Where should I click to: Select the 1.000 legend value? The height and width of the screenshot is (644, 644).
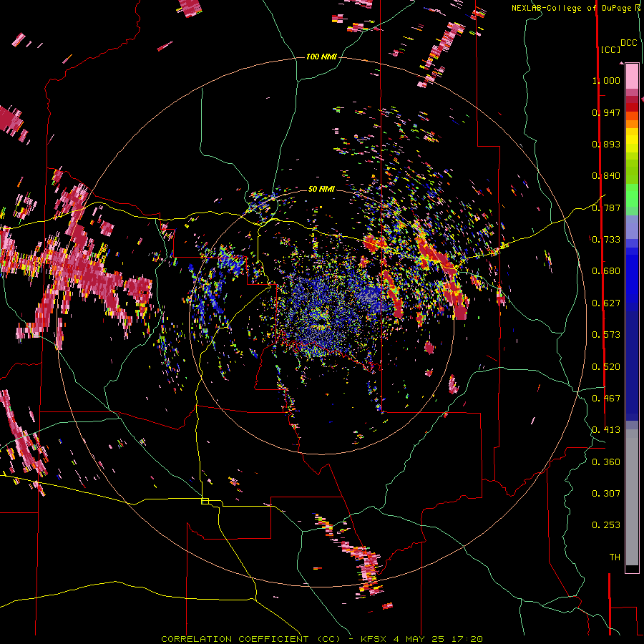pos(606,80)
